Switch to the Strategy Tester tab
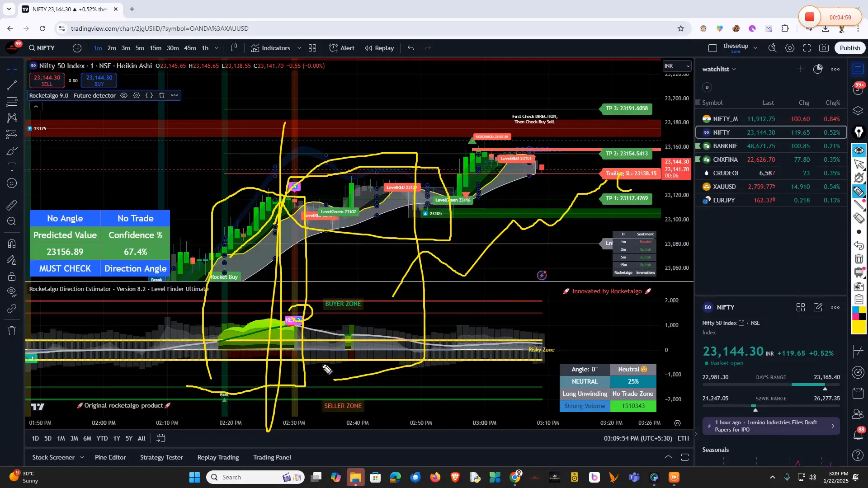The image size is (868, 488). point(161,457)
